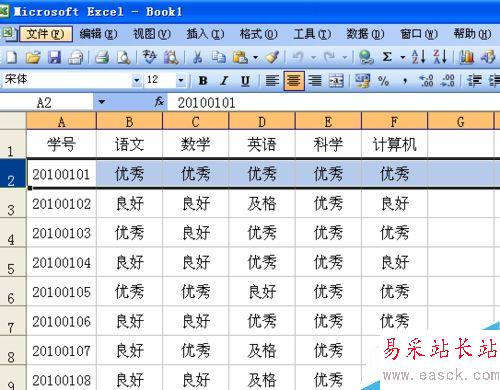Click the New workbook icon

click(x=11, y=57)
